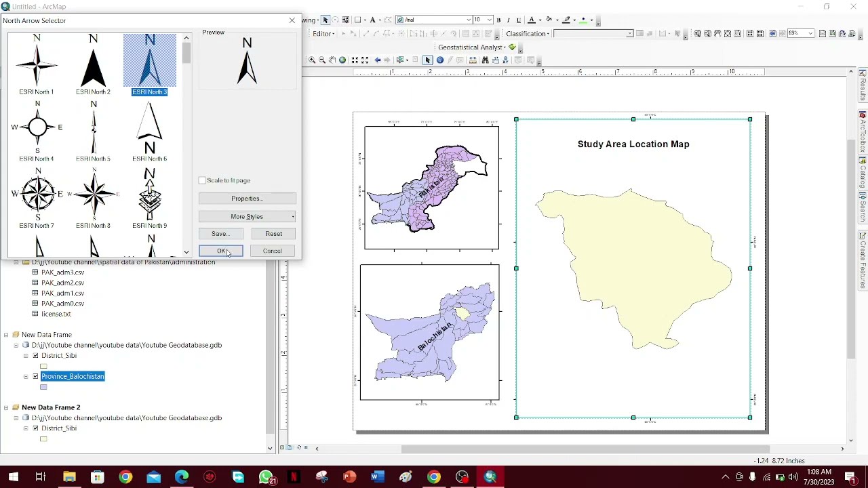Click Toggle Draft Mode icon on Layout toolbar
The image size is (868, 488).
pos(823,34)
